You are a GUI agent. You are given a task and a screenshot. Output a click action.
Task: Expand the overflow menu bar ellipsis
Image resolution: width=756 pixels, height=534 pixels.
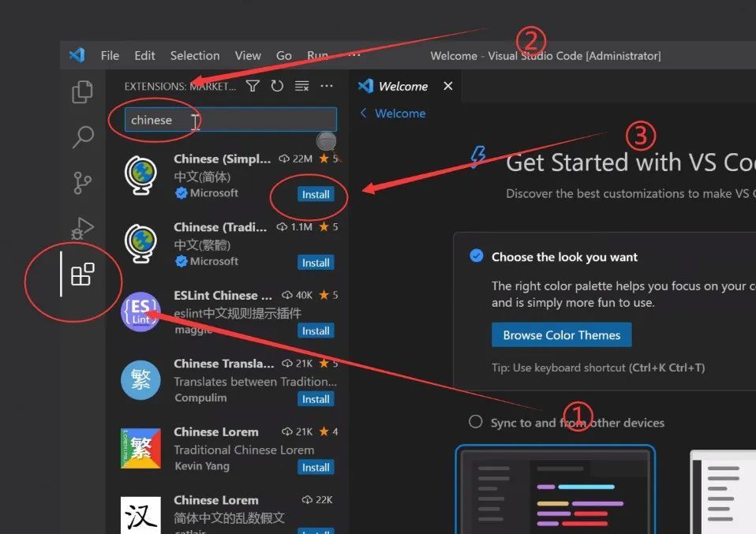pyautogui.click(x=354, y=55)
